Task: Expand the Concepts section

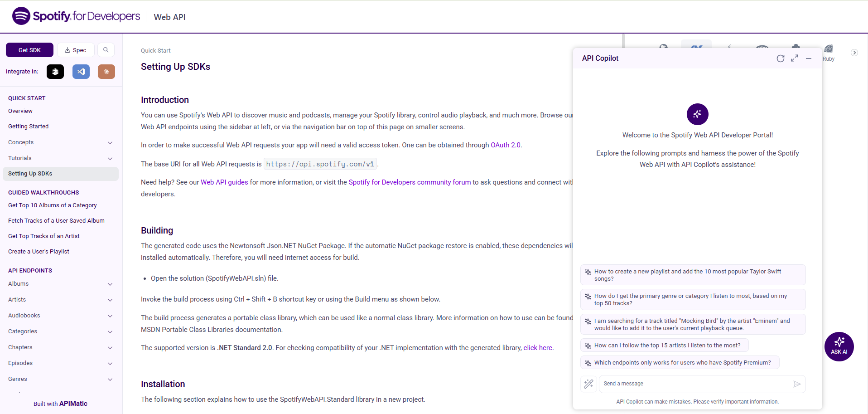Action: [61, 142]
